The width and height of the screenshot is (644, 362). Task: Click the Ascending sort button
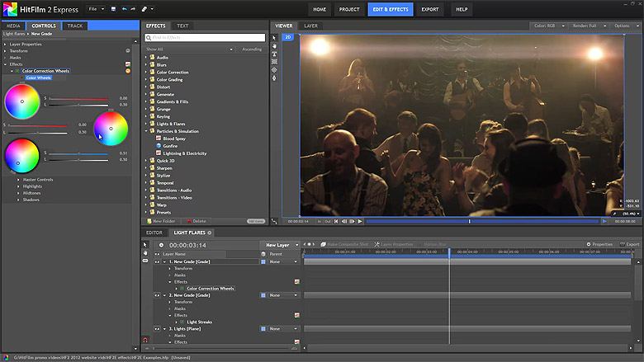click(x=252, y=49)
